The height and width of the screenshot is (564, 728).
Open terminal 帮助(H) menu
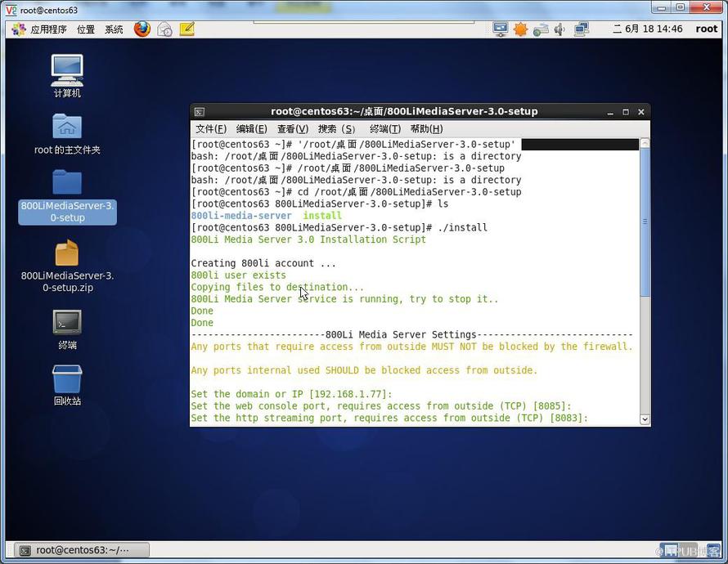426,129
